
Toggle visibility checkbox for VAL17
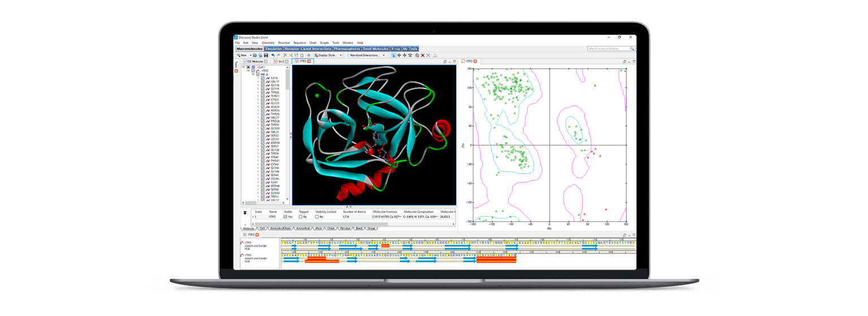pos(262,82)
